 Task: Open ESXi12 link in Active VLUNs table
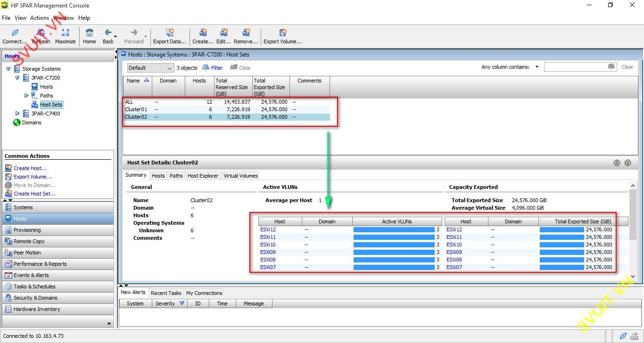tap(268, 229)
